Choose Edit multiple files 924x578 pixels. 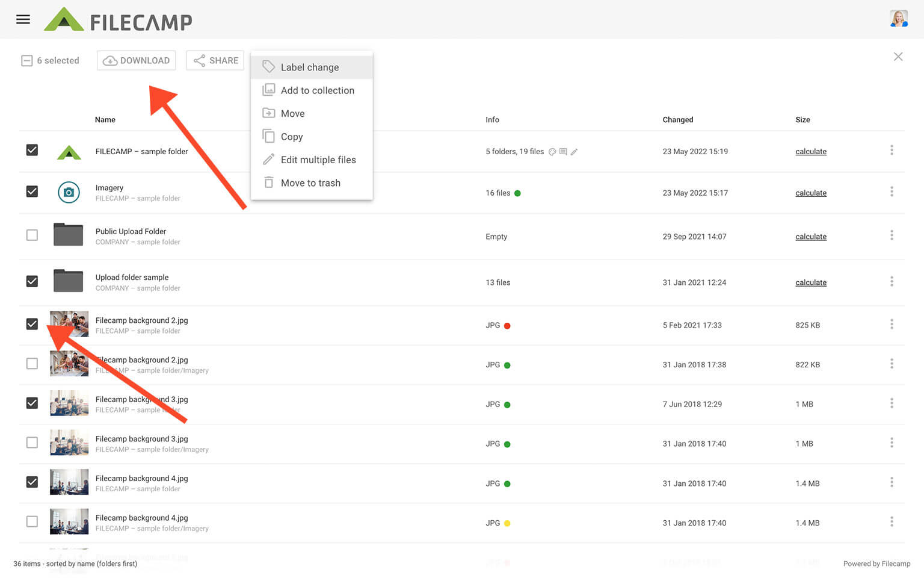coord(312,160)
